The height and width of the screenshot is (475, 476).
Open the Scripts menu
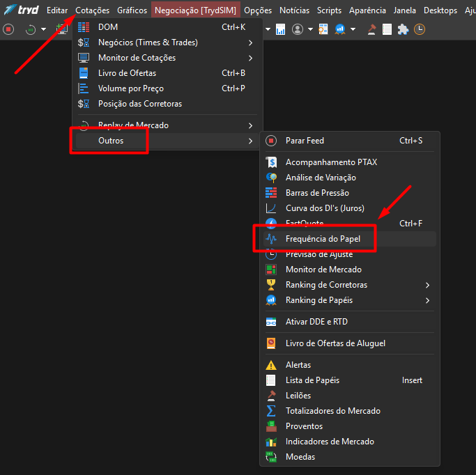click(x=329, y=10)
